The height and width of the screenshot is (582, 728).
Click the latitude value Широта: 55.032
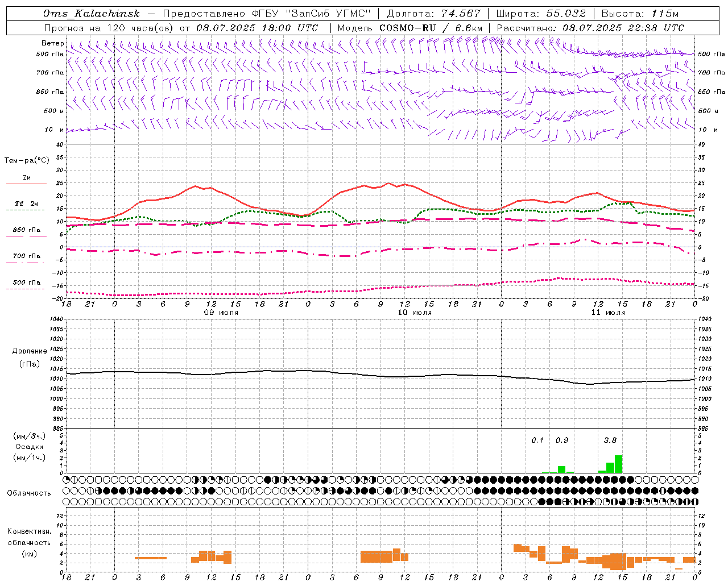tap(541, 14)
